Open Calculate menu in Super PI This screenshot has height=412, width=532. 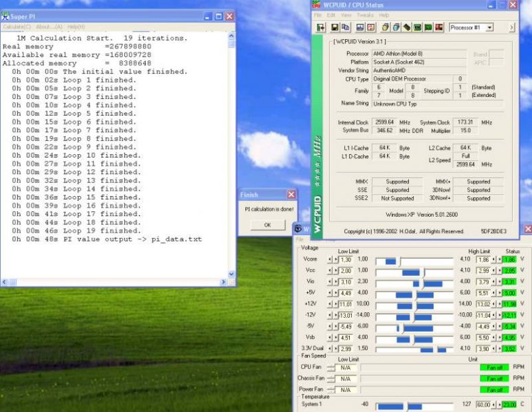[16, 27]
